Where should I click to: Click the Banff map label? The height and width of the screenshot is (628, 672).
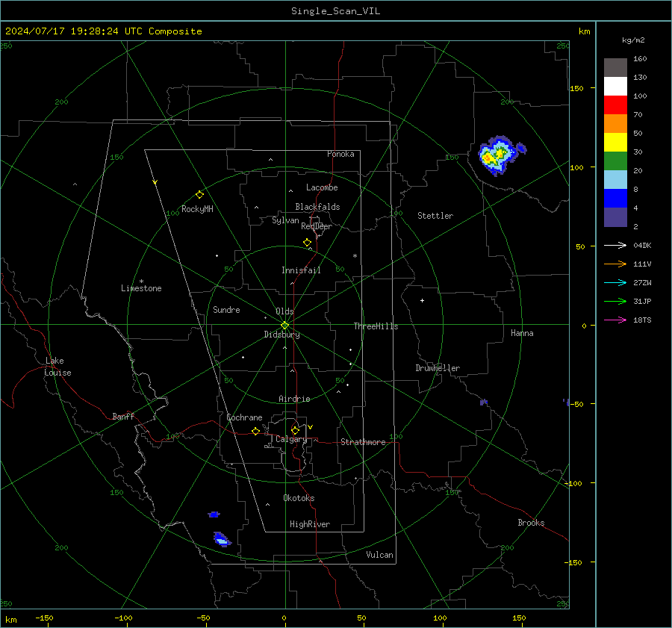tap(123, 416)
